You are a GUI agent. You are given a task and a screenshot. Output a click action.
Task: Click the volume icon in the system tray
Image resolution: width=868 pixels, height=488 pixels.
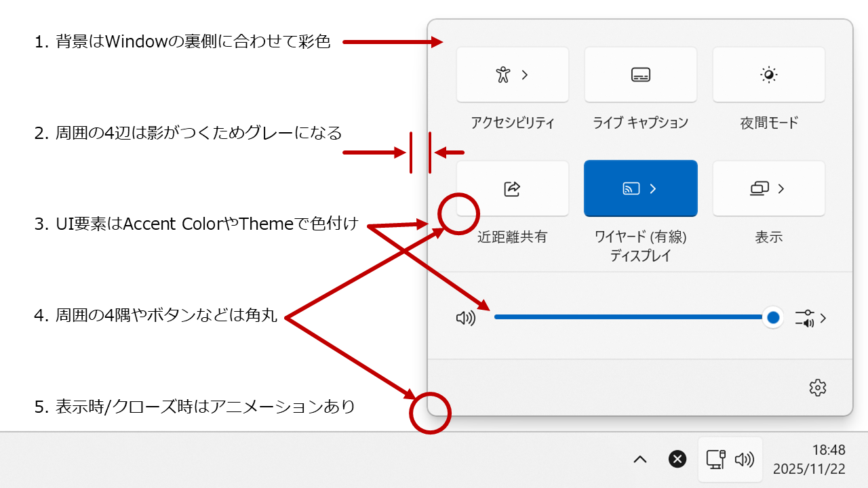[x=744, y=460]
